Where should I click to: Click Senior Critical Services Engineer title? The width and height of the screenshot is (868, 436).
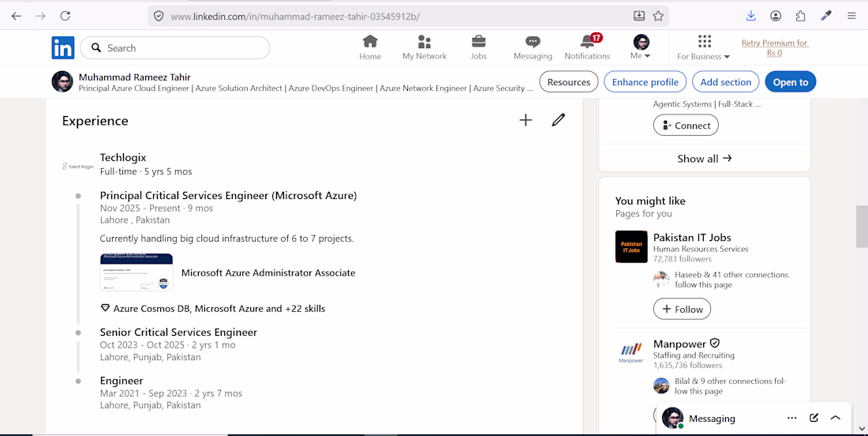coord(178,333)
